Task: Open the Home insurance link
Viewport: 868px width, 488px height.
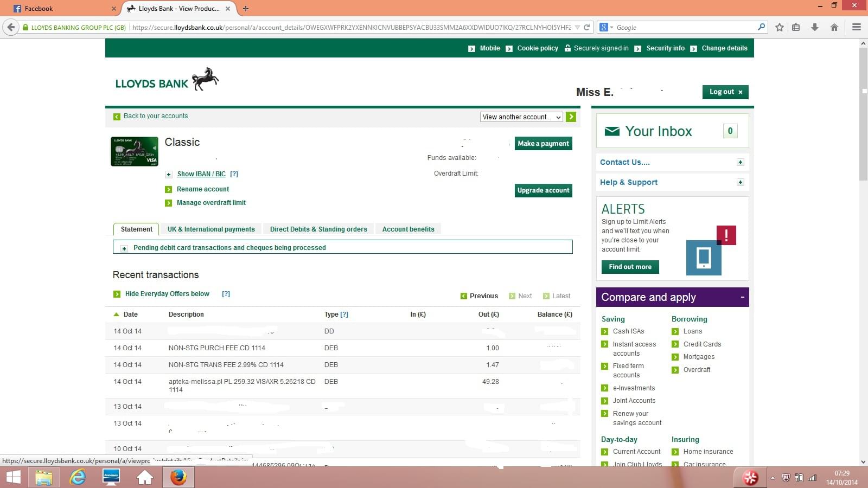Action: [708, 452]
